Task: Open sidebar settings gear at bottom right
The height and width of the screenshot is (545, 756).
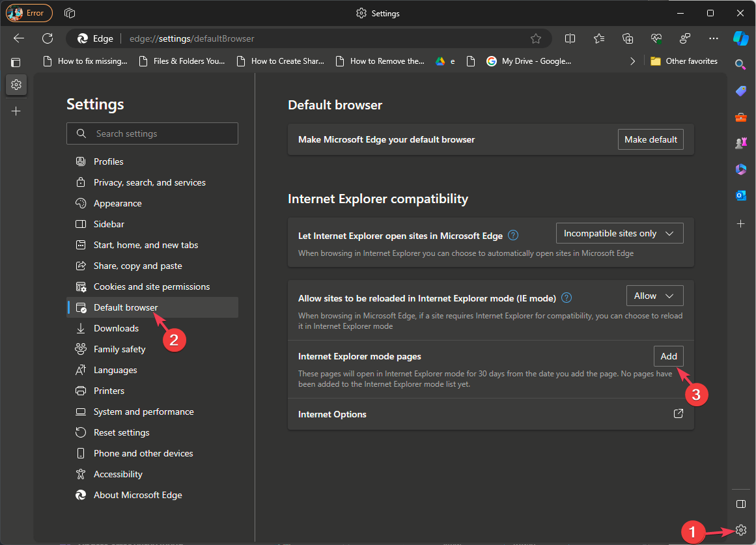Action: pyautogui.click(x=740, y=530)
